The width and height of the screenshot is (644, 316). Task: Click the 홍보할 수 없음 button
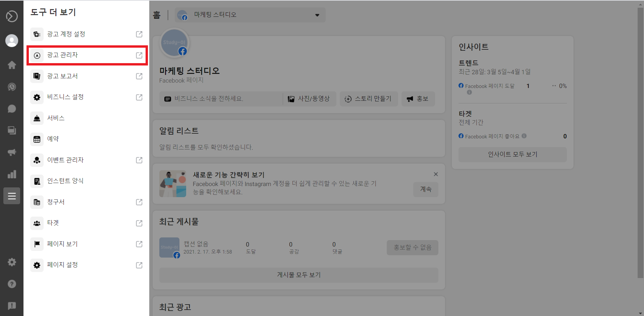(412, 247)
